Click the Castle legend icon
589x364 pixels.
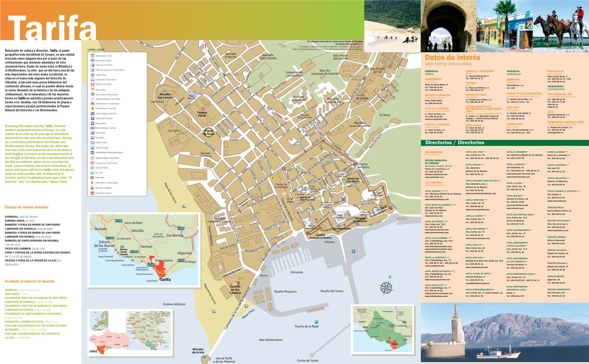pos(92,89)
